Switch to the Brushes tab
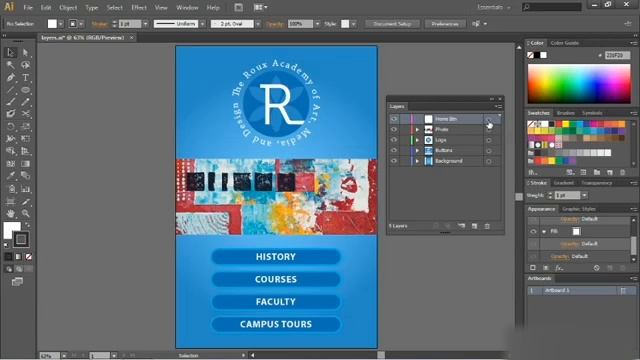 click(565, 113)
